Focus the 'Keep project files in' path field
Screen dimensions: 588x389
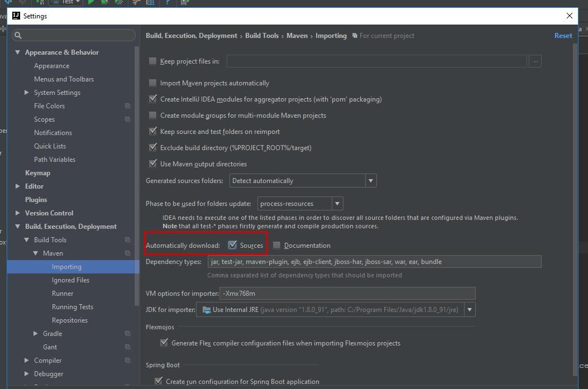coord(376,61)
